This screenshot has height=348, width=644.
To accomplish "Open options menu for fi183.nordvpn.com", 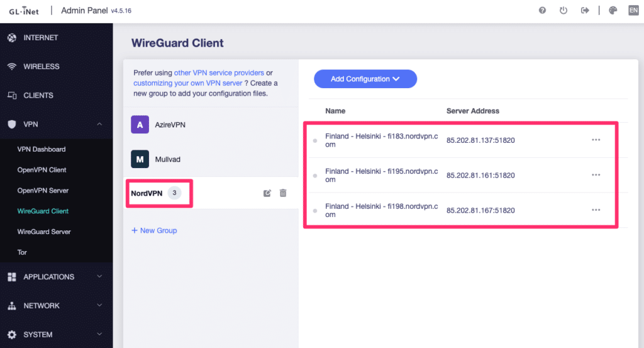I will coord(596,140).
